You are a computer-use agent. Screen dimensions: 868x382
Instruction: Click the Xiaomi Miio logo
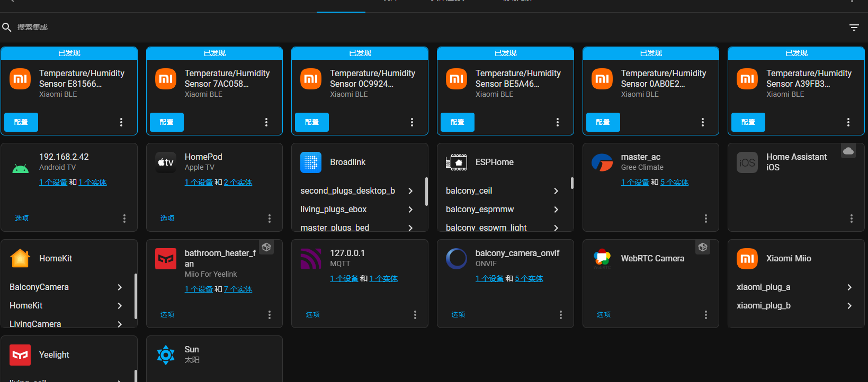(x=747, y=259)
